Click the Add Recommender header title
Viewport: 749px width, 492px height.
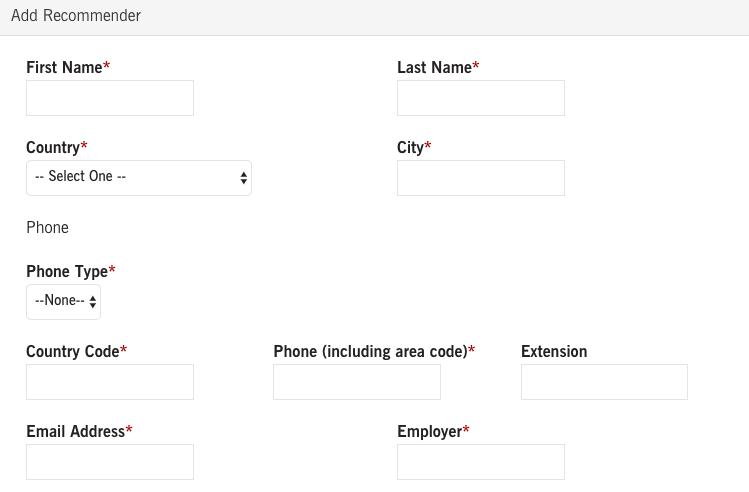click(x=76, y=16)
